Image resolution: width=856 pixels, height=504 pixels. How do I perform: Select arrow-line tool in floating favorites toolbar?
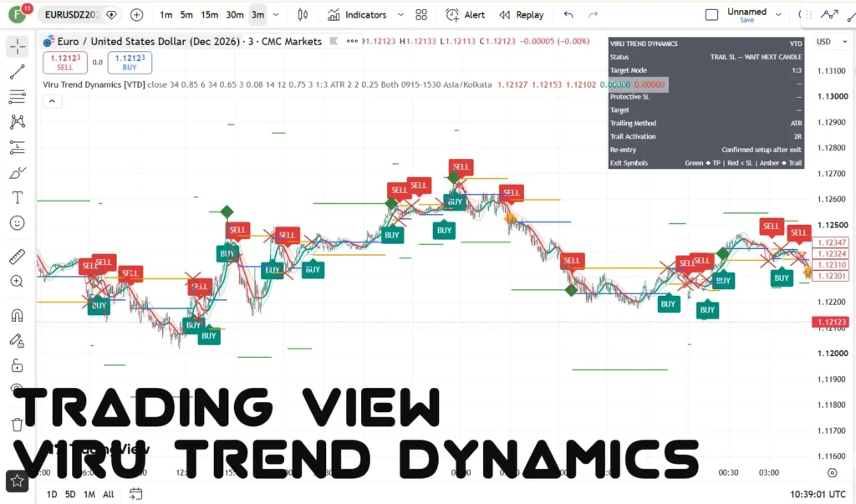(x=828, y=15)
